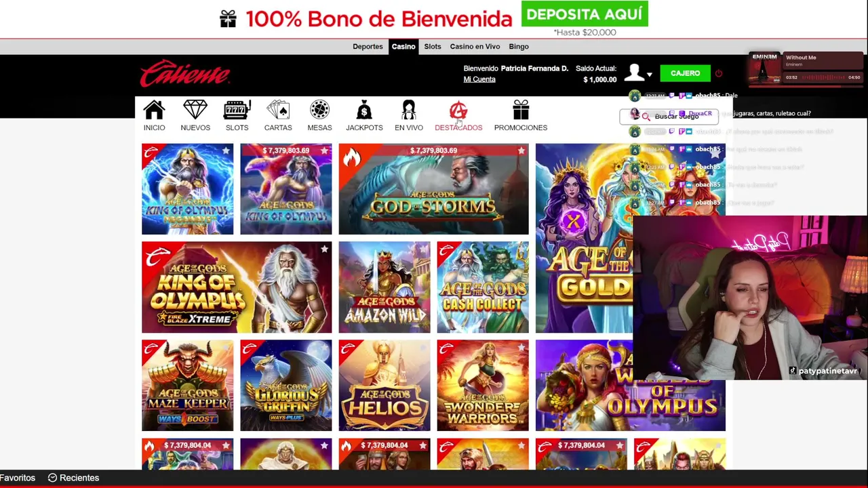Open the Mi Cuenta link
This screenshot has width=868, height=488.
point(479,79)
